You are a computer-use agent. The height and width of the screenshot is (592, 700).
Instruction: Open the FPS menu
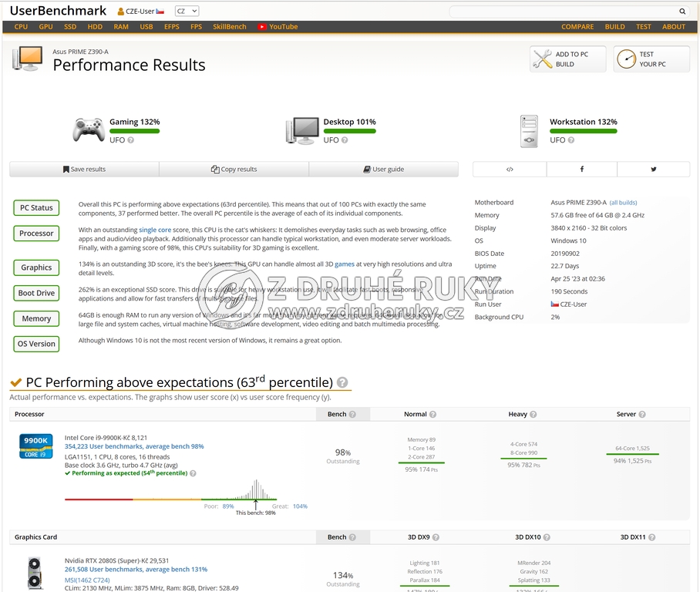point(196,27)
